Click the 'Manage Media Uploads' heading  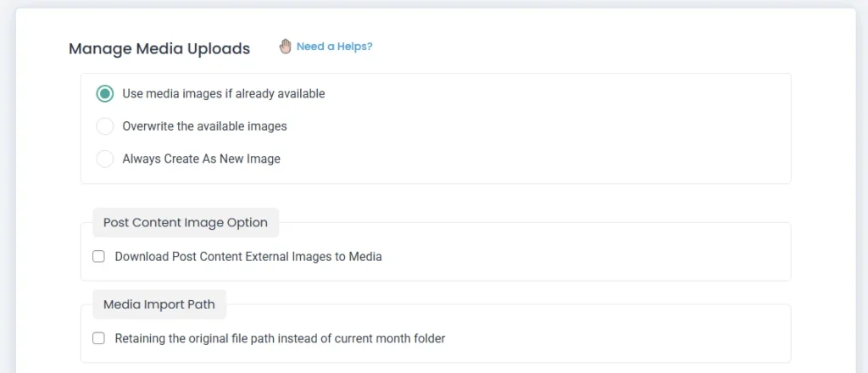point(159,49)
